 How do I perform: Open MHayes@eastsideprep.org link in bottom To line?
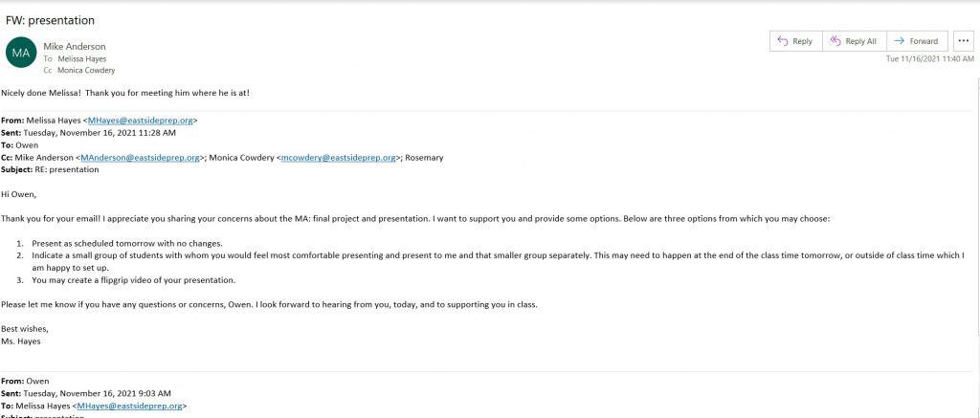129,407
